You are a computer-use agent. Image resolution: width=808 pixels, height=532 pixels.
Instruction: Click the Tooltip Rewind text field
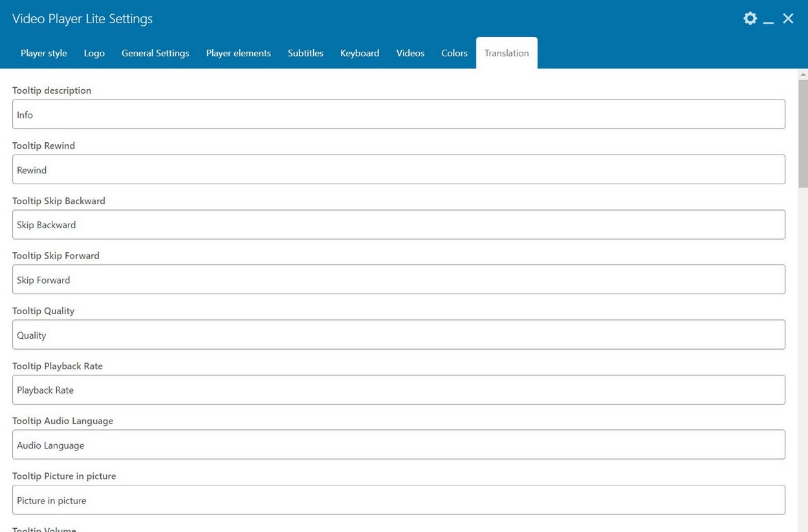pyautogui.click(x=399, y=169)
